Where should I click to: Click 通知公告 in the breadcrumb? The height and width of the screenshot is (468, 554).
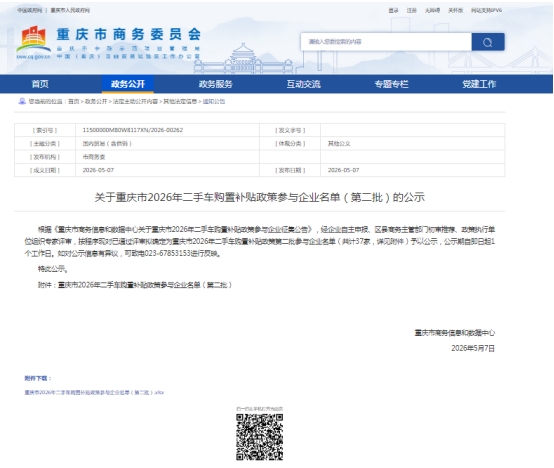(x=214, y=101)
